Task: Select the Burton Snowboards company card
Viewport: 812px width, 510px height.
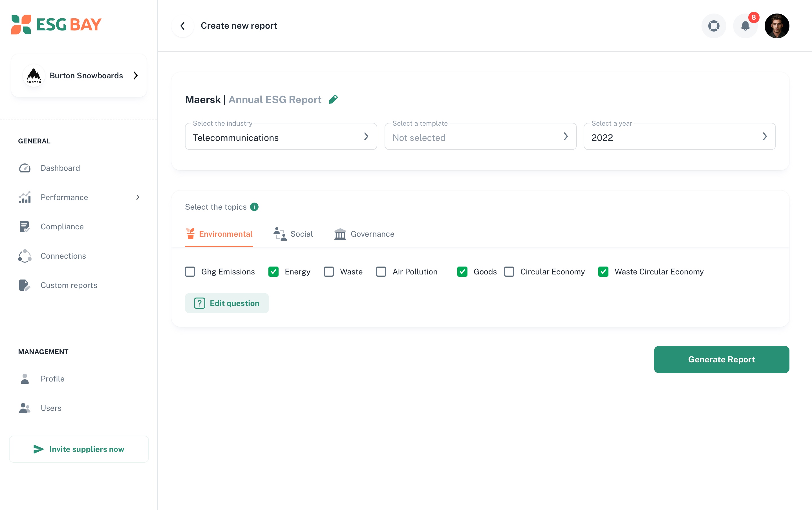Action: point(79,76)
